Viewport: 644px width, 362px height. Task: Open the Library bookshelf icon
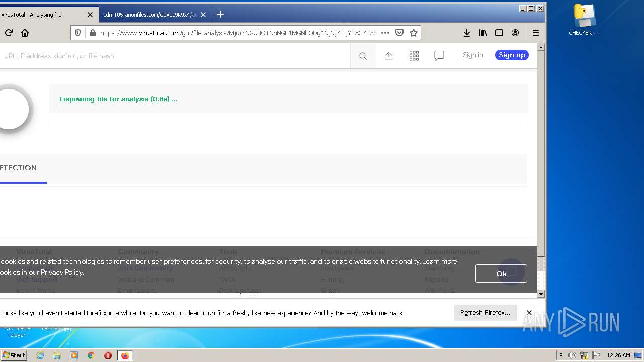(x=483, y=33)
